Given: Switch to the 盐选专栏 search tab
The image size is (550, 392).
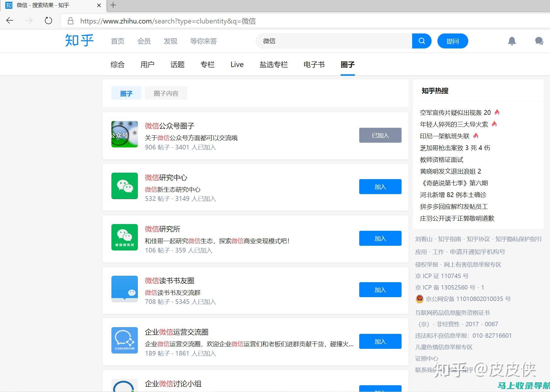Looking at the screenshot, I should (274, 65).
